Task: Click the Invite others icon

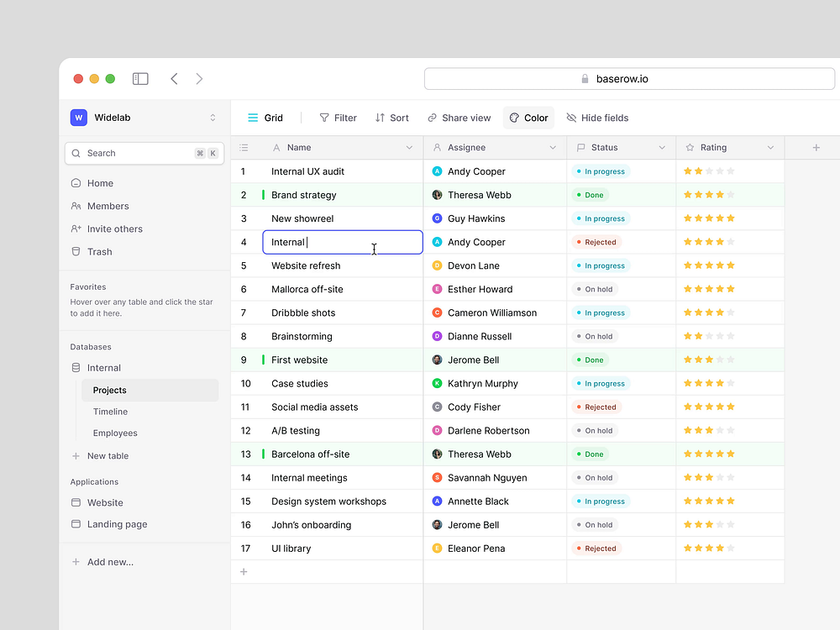Action: coord(76,228)
